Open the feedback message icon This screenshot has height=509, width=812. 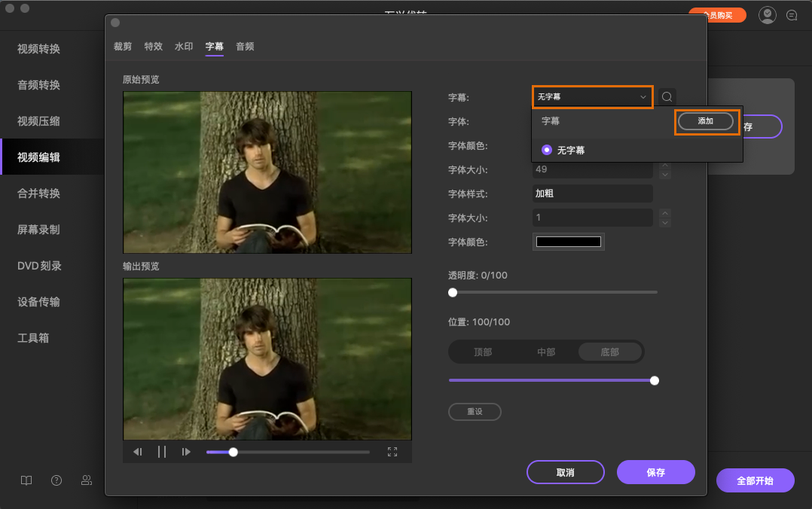(x=792, y=15)
